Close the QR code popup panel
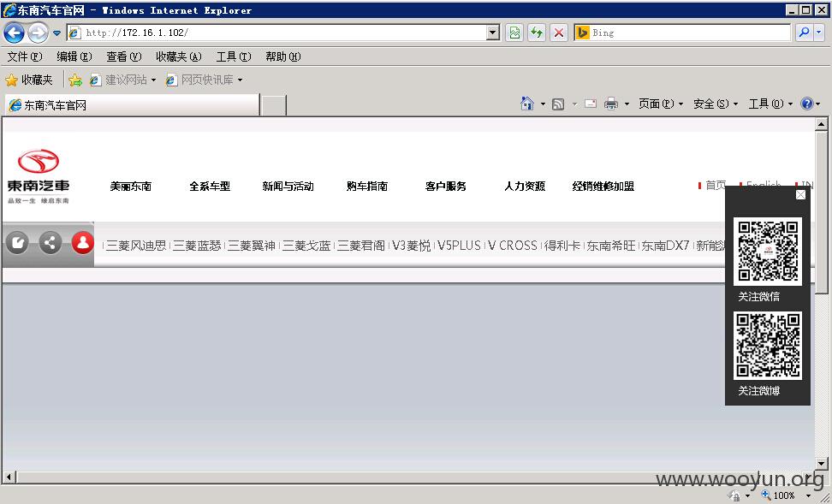 (800, 195)
